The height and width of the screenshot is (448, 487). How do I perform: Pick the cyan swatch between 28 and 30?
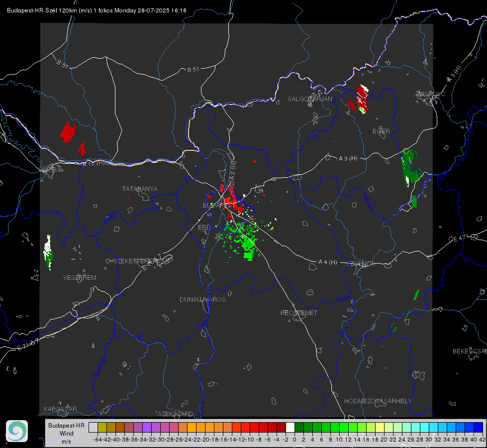(425, 427)
